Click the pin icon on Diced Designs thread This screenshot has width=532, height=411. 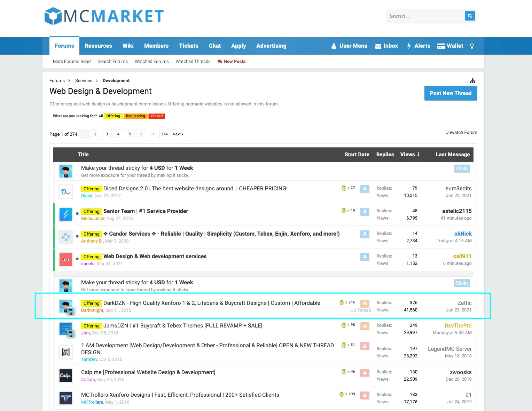[x=365, y=189]
